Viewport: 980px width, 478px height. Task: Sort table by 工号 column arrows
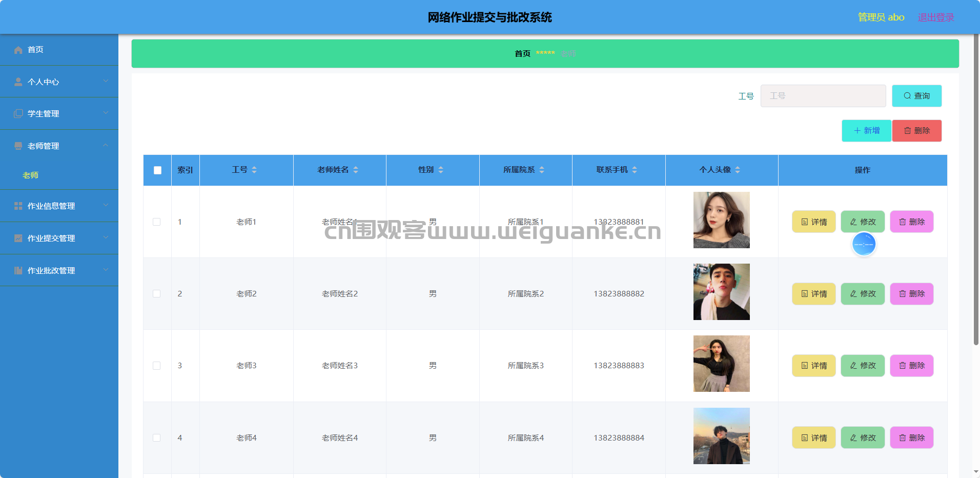coord(254,170)
